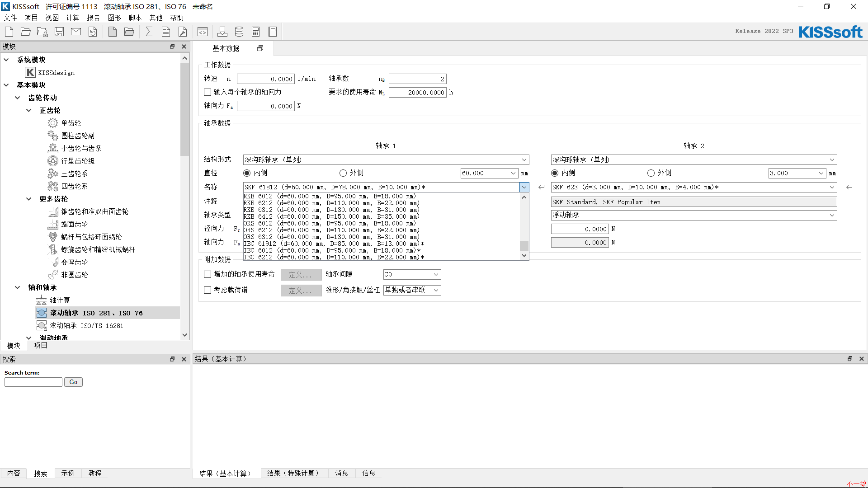Undock the 基本数据 tab window
868x488 pixels.
260,48
